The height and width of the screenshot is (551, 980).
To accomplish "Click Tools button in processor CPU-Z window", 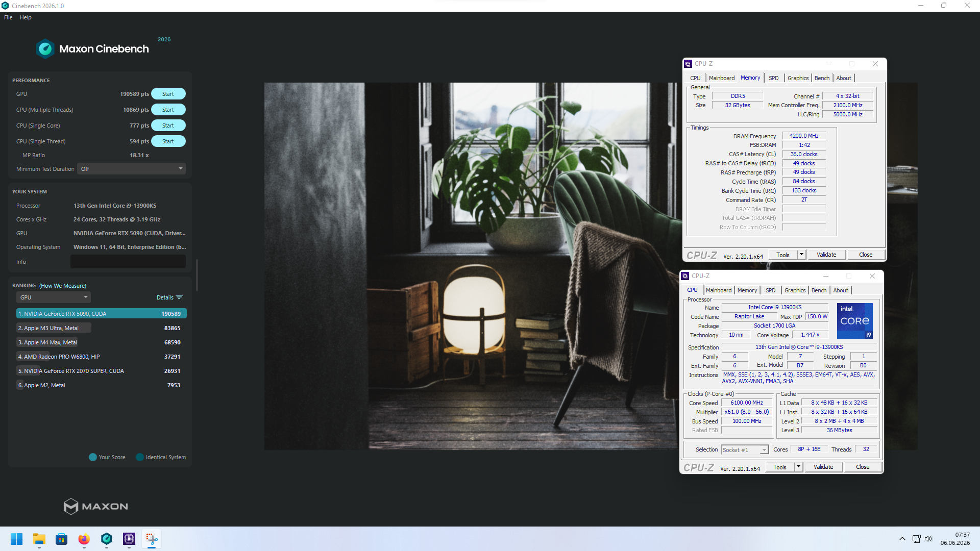I will click(x=780, y=467).
